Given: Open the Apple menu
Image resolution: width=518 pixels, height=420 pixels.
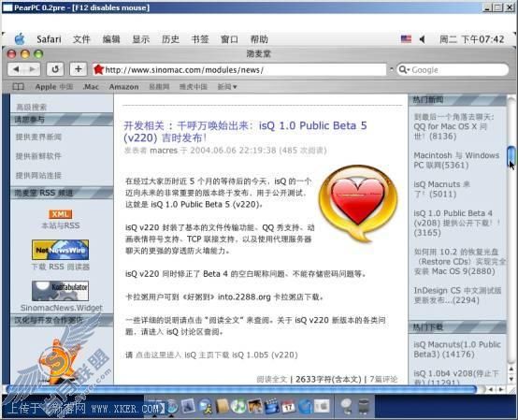Looking at the screenshot, I should coord(20,39).
